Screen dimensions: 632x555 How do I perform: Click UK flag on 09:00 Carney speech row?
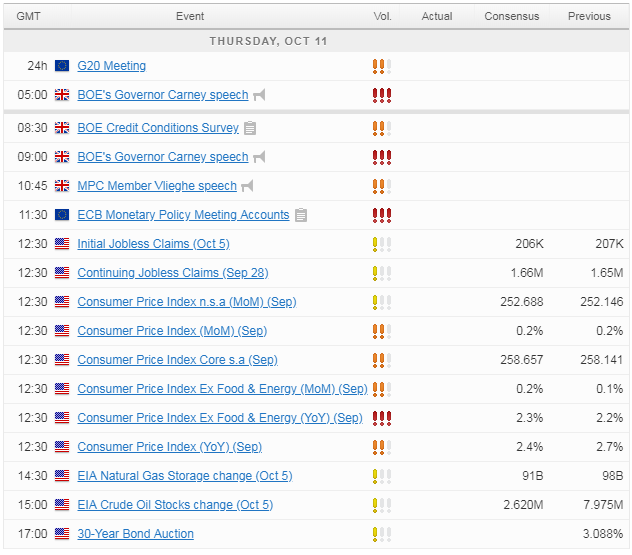(62, 157)
